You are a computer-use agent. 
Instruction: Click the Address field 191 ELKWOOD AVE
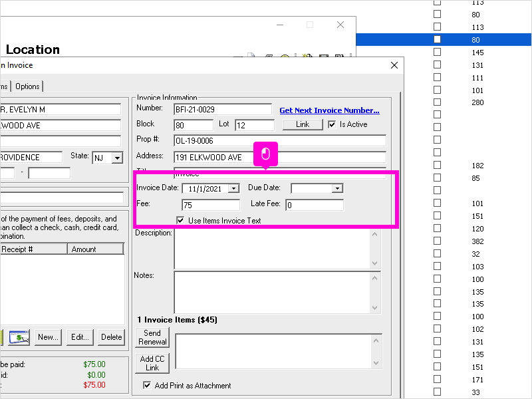pos(279,158)
